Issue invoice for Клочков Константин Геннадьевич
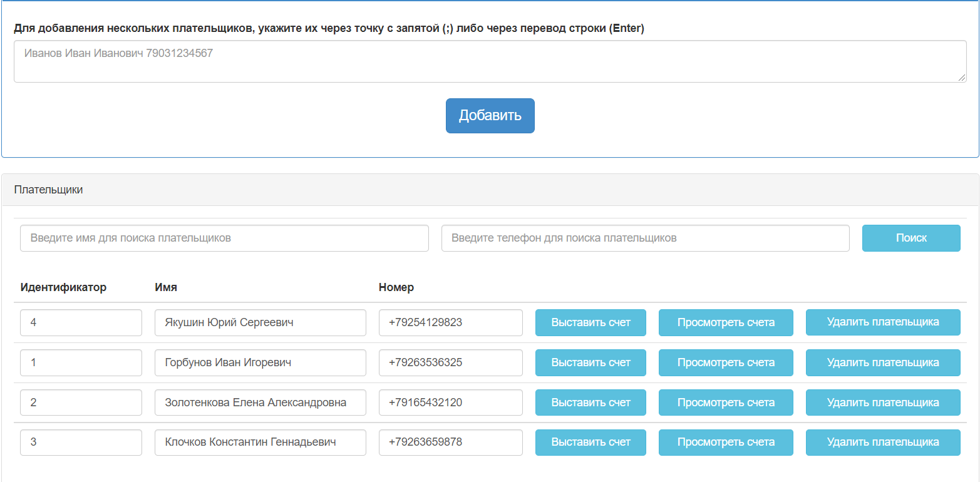Screen dimensions: 980x482 coord(591,443)
